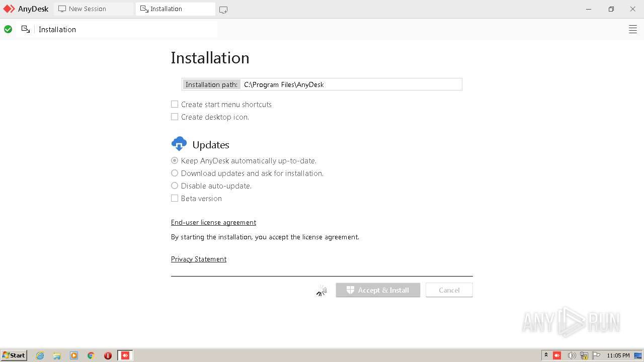This screenshot has width=644, height=362.
Task: Click the AnyDesk system tray icon
Action: tap(557, 355)
